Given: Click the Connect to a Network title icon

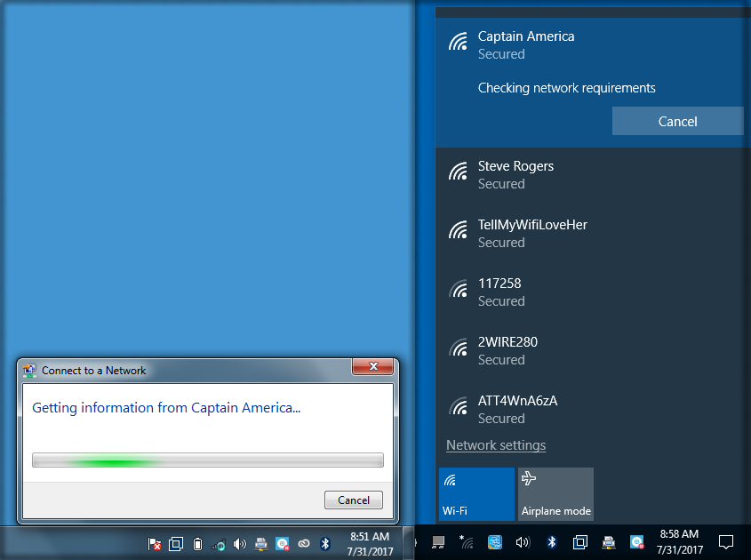Looking at the screenshot, I should coord(30,371).
